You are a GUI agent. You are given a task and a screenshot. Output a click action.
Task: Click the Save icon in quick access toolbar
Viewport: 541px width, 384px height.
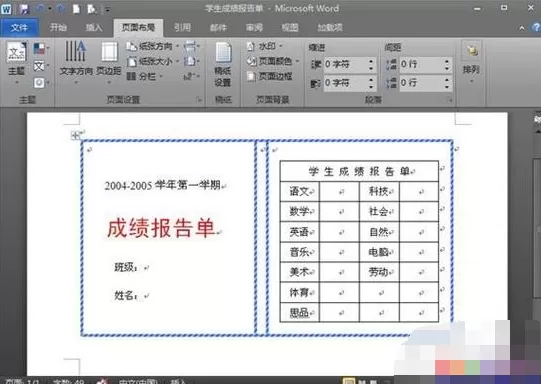pos(25,9)
